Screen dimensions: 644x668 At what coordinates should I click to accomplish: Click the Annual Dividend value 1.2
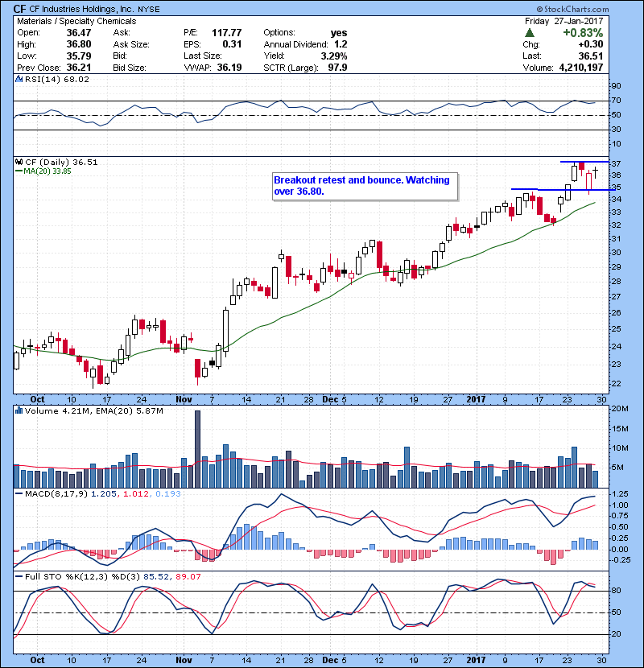pyautogui.click(x=341, y=44)
